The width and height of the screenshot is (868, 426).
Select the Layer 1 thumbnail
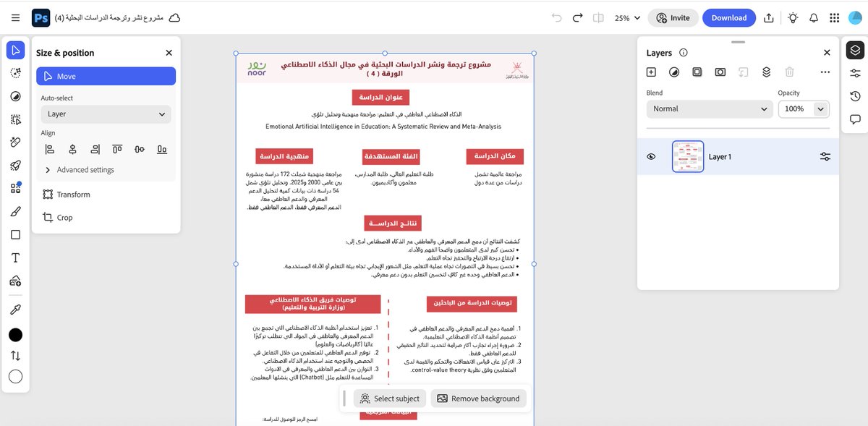click(x=688, y=156)
